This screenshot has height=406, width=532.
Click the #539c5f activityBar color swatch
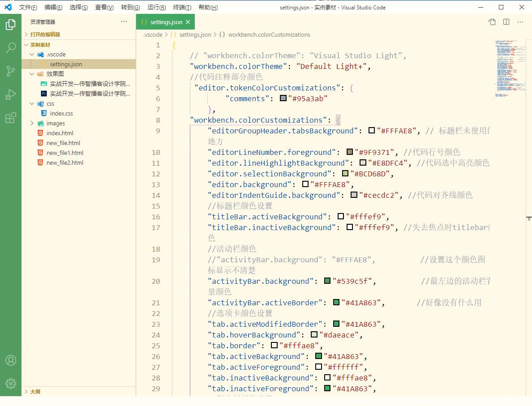pyautogui.click(x=327, y=281)
